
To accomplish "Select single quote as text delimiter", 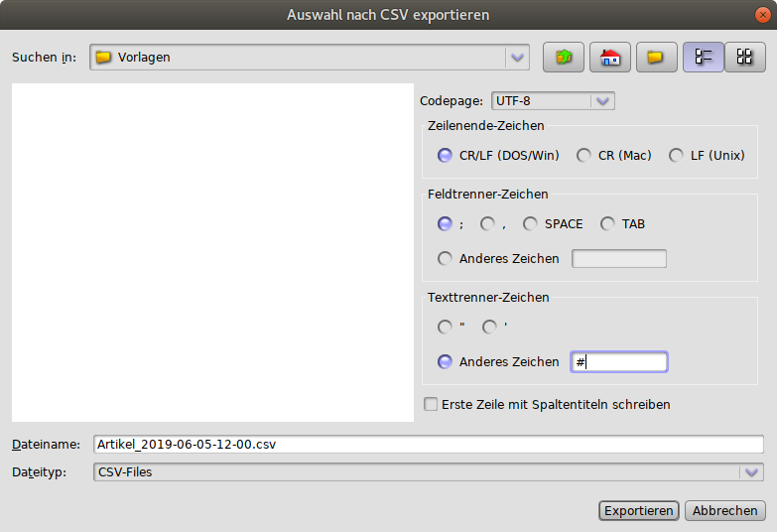I will (489, 328).
